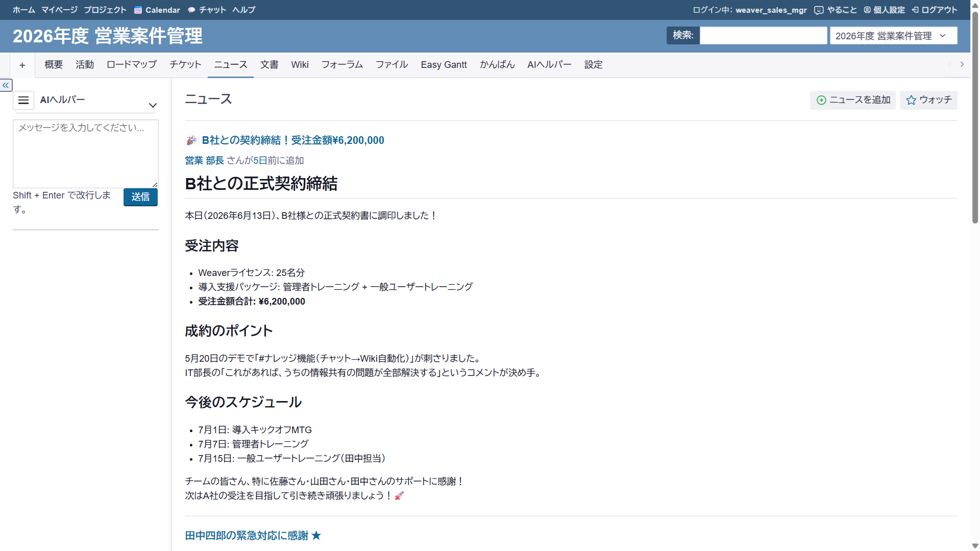Image resolution: width=980 pixels, height=551 pixels.
Task: Open the 概要 tab
Action: coord(54,65)
